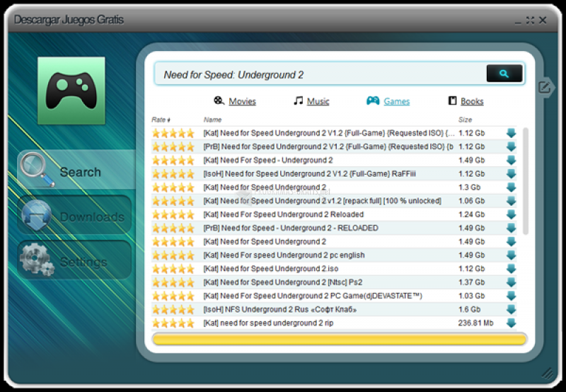This screenshot has width=566, height=392.
Task: Switch to the Movies category
Action: [235, 101]
